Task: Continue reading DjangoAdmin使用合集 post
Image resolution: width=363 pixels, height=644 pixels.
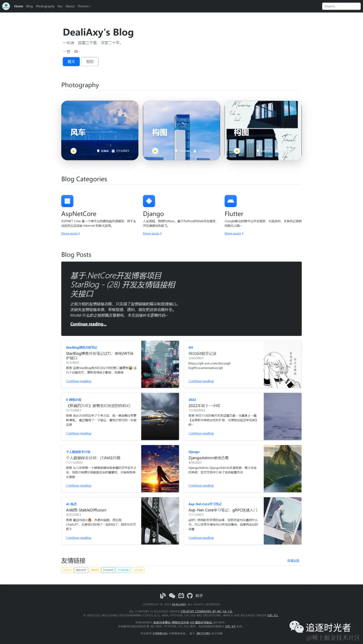Action: (201, 485)
